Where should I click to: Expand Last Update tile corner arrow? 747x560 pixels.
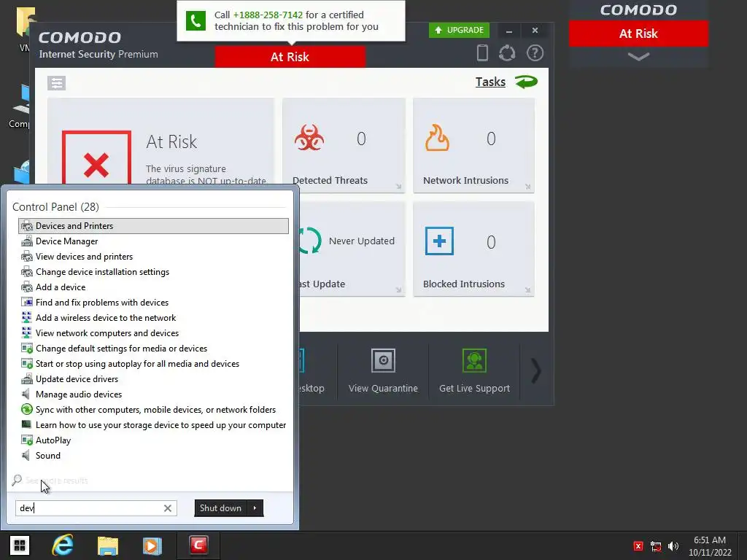[399, 290]
